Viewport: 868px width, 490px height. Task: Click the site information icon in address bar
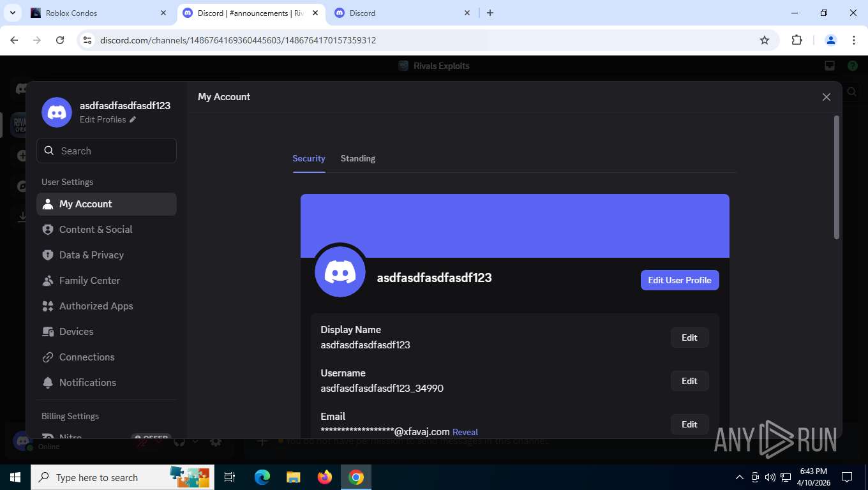pos(88,40)
